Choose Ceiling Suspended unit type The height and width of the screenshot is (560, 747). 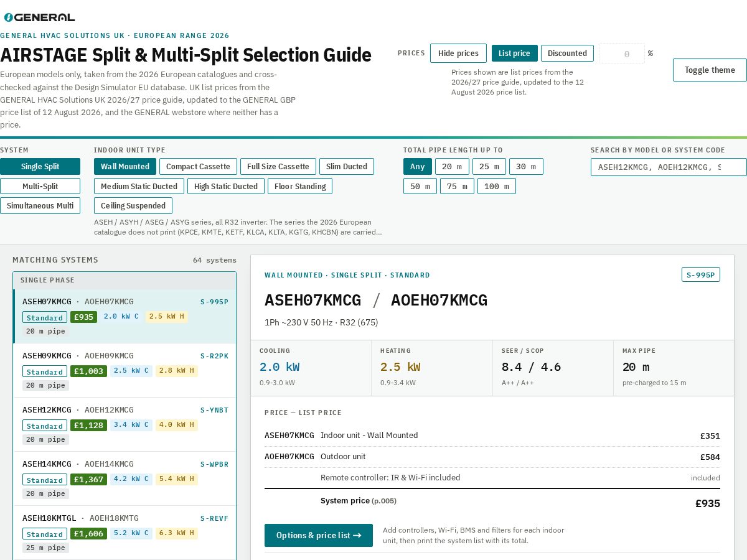pyautogui.click(x=133, y=205)
